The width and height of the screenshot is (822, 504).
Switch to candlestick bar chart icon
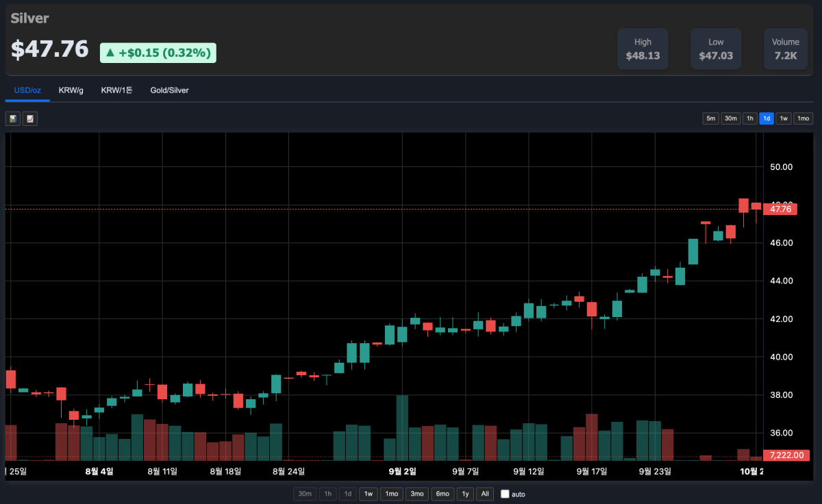(x=12, y=119)
